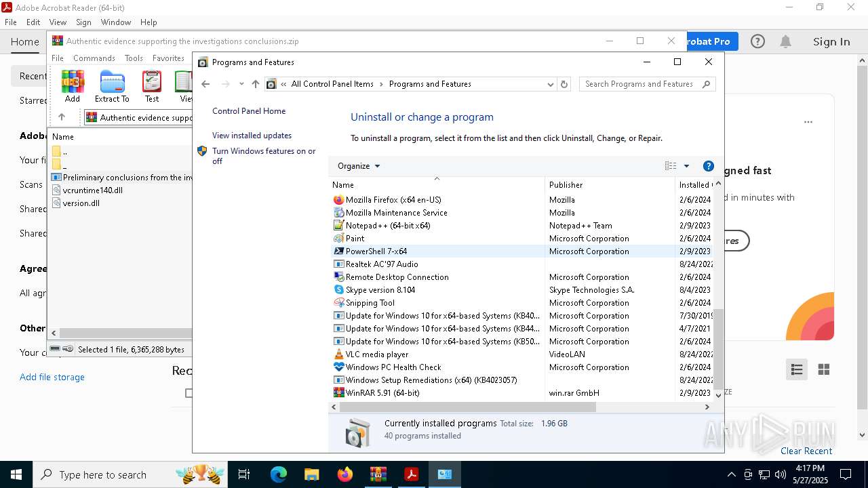868x488 pixels.
Task: Go up to All Control Panel Items
Action: [x=255, y=84]
